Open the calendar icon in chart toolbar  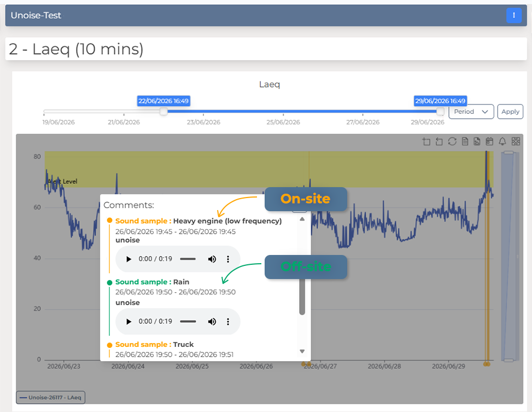coord(489,141)
